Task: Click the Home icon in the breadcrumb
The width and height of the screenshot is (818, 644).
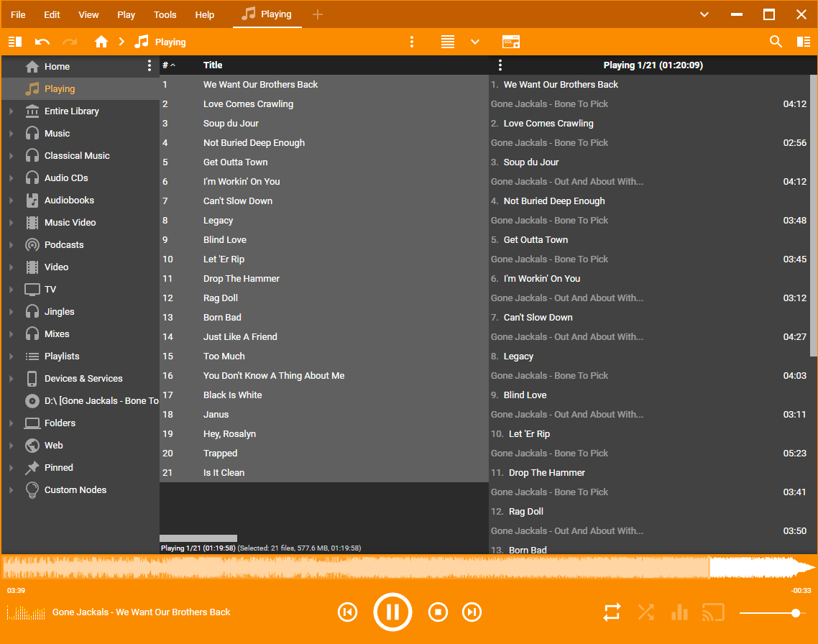Action: click(101, 42)
